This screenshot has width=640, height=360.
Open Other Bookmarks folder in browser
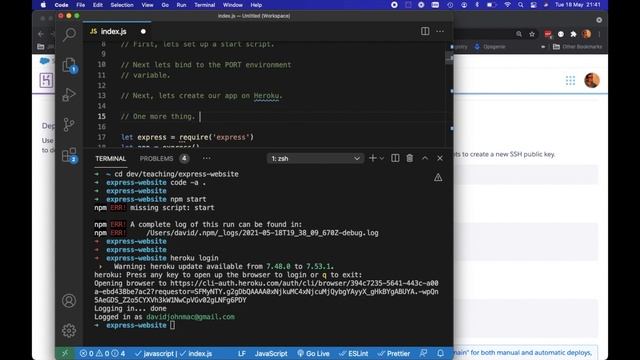pos(578,47)
